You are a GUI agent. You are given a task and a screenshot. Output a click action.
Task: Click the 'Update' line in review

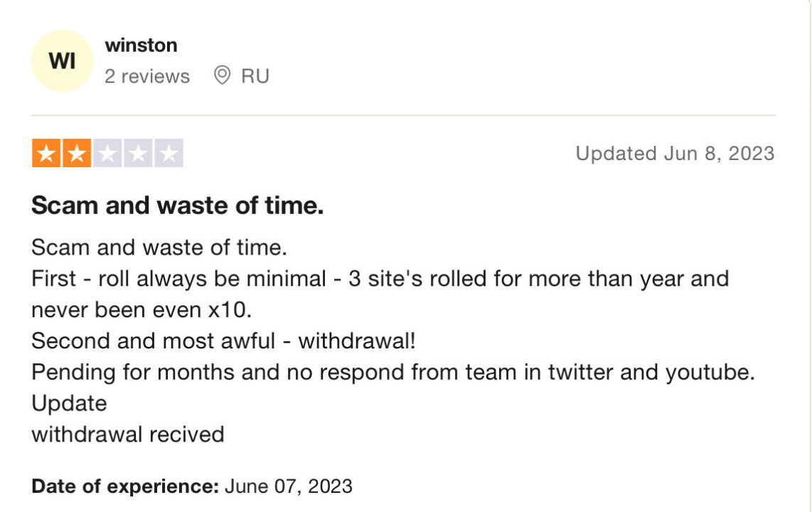[x=69, y=404]
